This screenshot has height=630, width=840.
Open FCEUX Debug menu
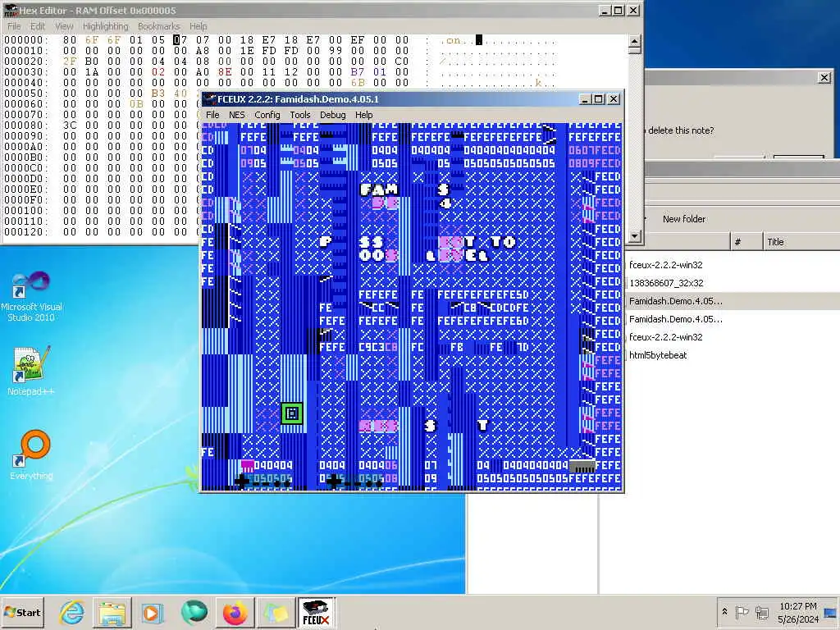[x=333, y=115]
